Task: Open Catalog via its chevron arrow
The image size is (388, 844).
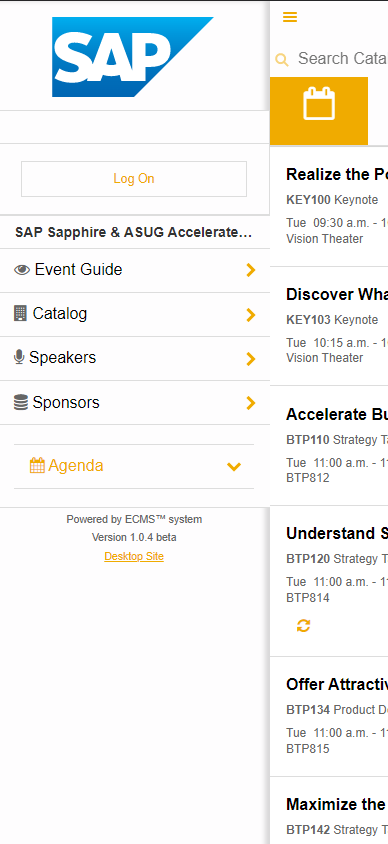Action: click(x=250, y=315)
